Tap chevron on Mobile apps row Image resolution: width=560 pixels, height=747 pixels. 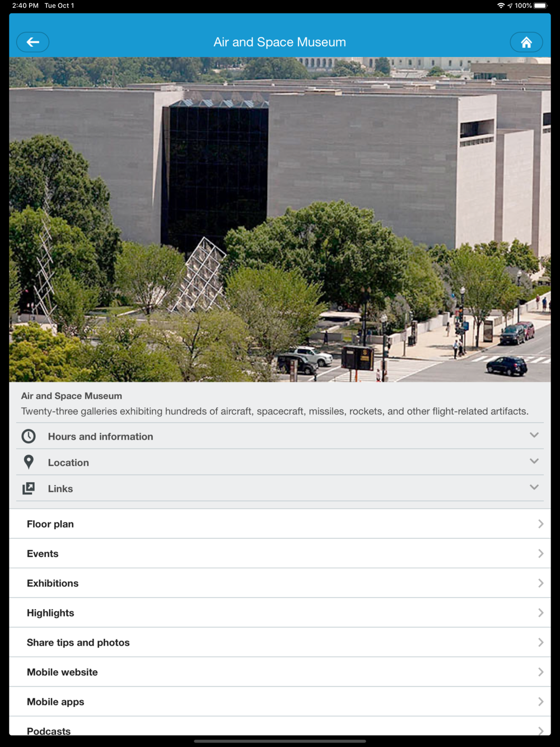click(x=540, y=702)
